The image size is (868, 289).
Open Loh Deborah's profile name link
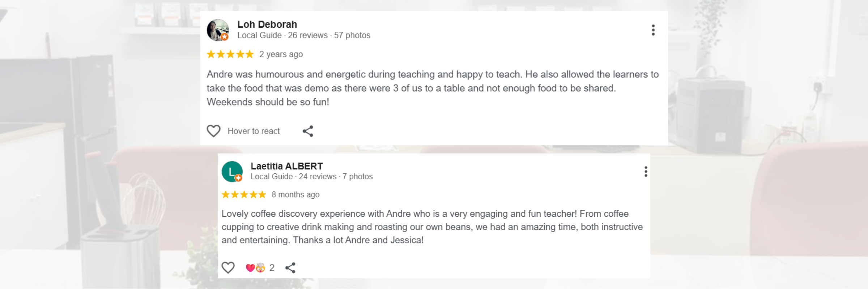coord(267,25)
